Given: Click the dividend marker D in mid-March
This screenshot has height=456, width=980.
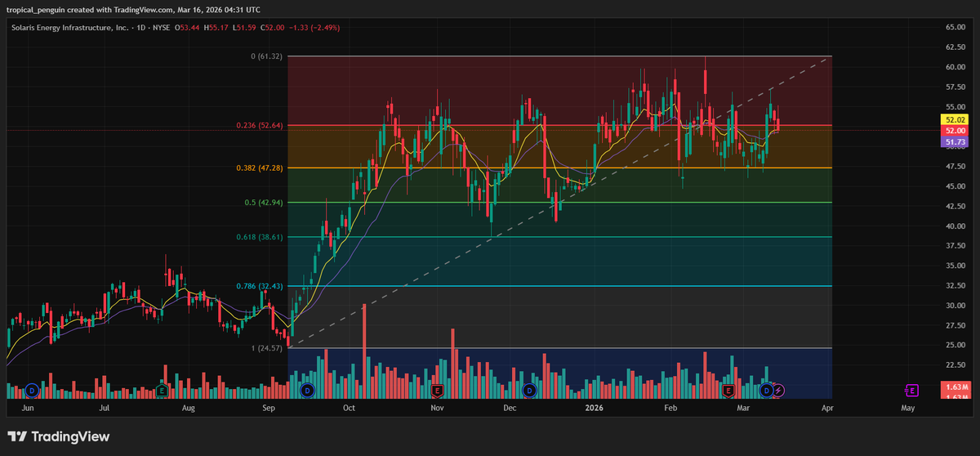Looking at the screenshot, I should pos(767,391).
